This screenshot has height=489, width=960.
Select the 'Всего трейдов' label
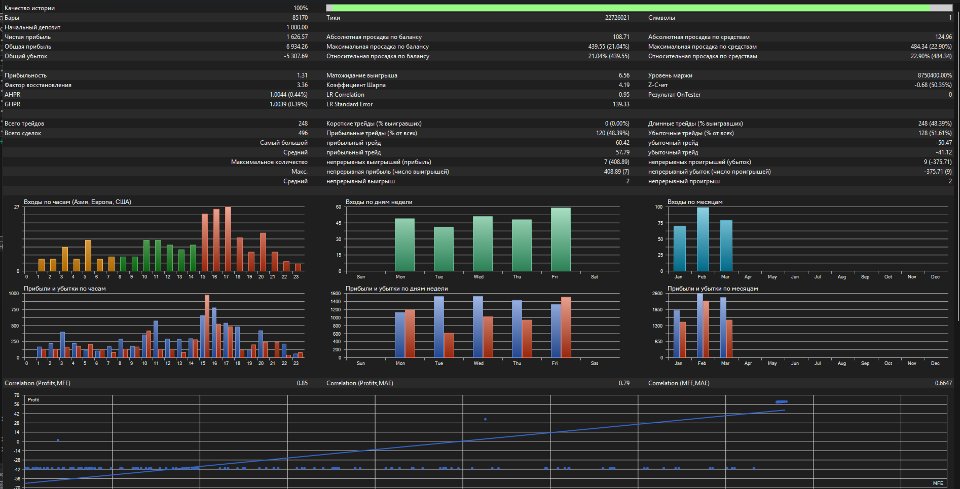pos(24,124)
